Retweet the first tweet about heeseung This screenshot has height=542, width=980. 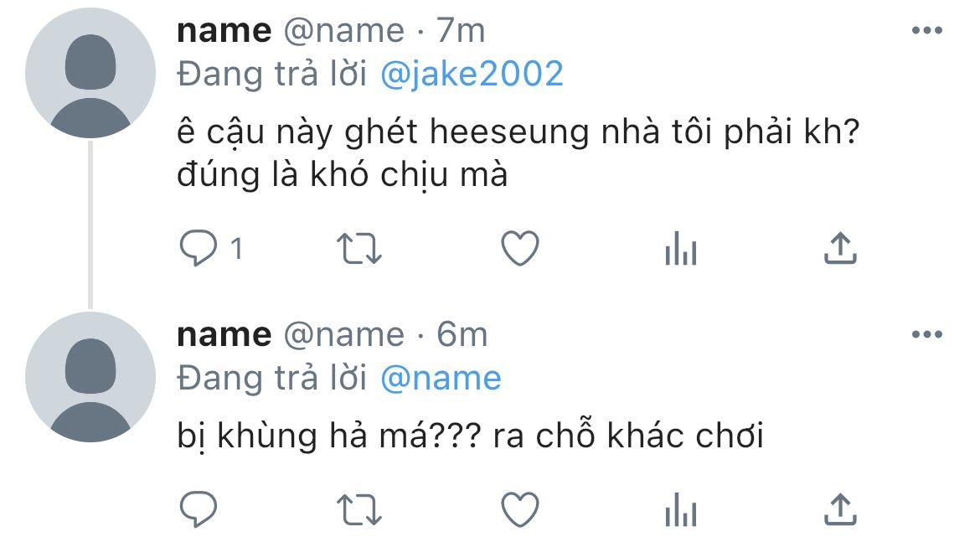coord(359,248)
